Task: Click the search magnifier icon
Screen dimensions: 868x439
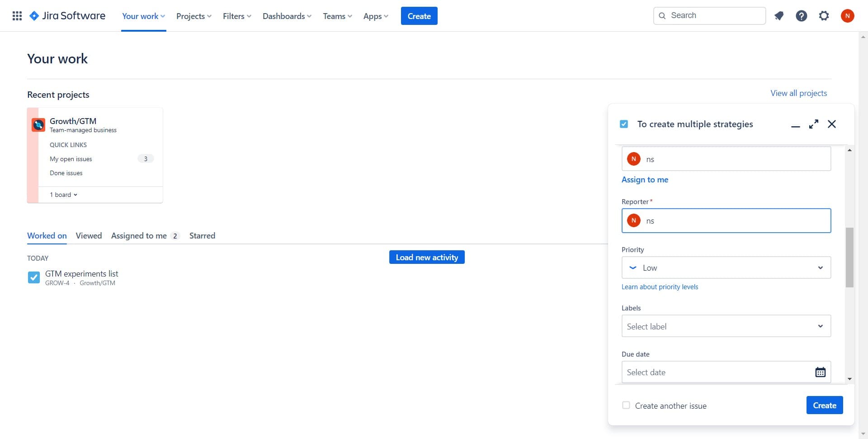Action: click(662, 15)
